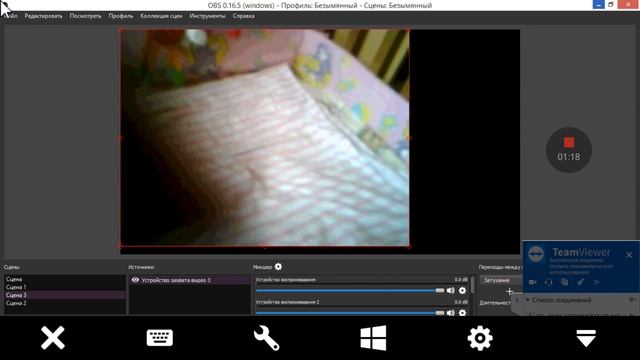This screenshot has width=640, height=360.
Task: Select 'Сцена' in scenes list
Action: (65, 279)
